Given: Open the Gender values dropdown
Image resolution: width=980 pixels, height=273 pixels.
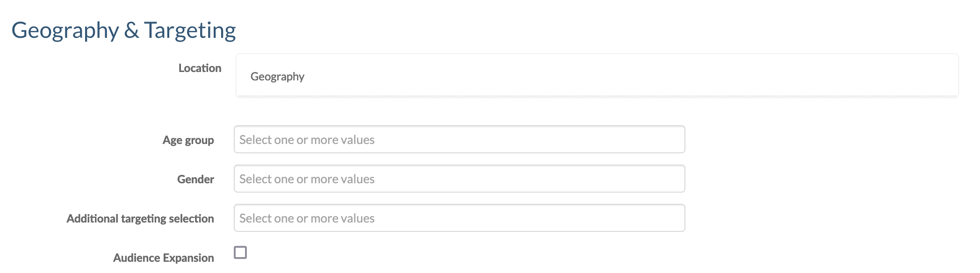Looking at the screenshot, I should coord(459,179).
